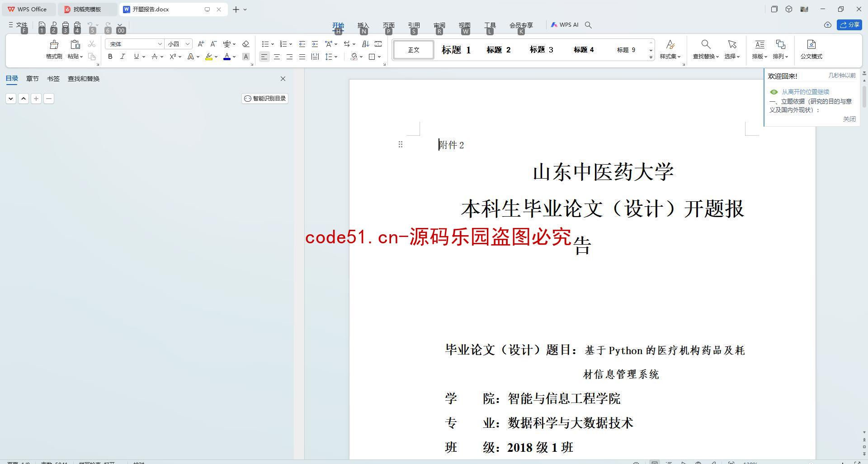This screenshot has height=464, width=868.
Task: Click the Format Painter (格式刷) icon
Action: (54, 44)
